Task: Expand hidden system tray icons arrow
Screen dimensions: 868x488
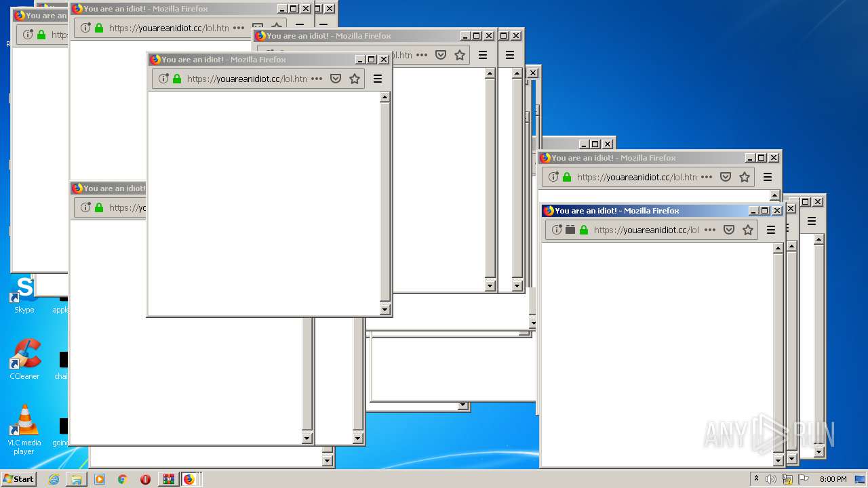Action: point(756,479)
